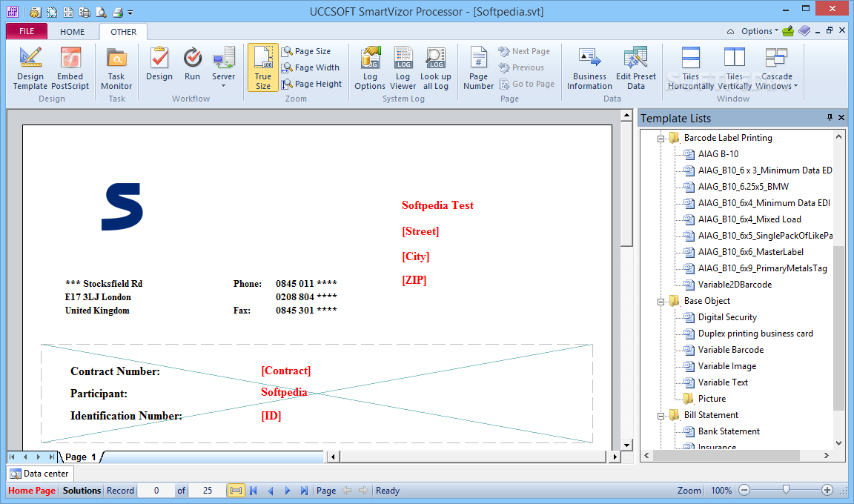
Task: Open the FILE menu tab
Action: [27, 31]
